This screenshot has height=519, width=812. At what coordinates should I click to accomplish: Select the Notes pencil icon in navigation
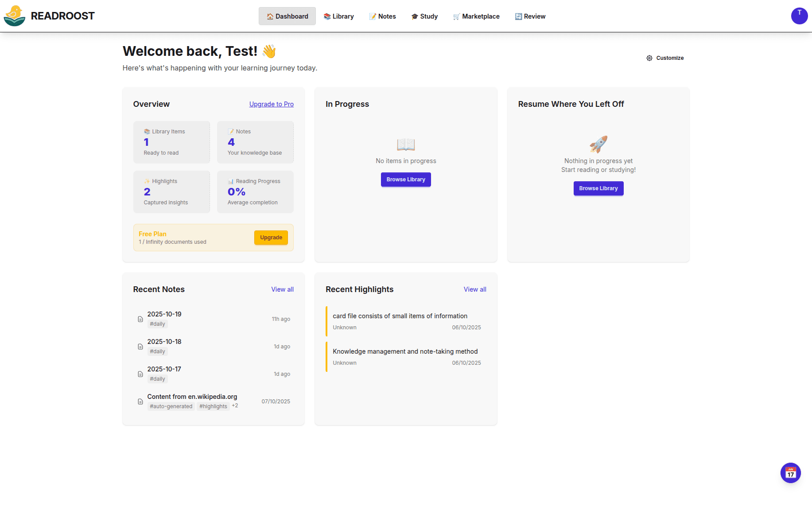372,16
